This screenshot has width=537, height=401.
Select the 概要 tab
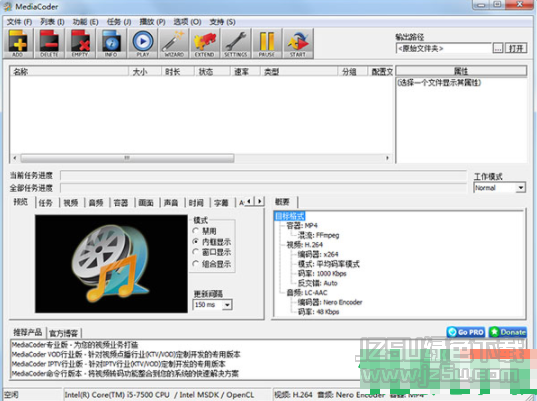pyautogui.click(x=283, y=202)
